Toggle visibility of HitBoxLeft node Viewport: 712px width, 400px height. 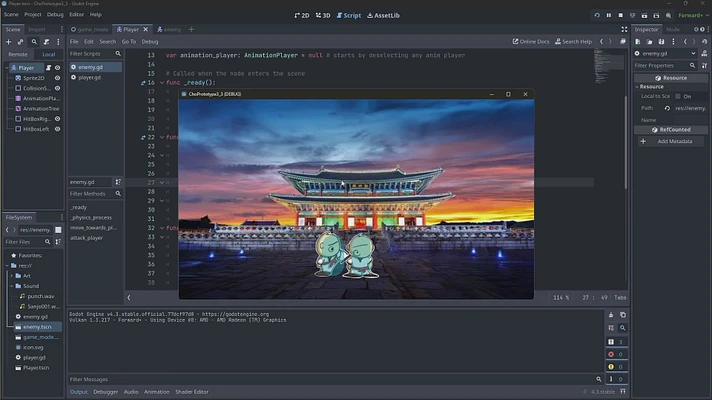(x=58, y=129)
